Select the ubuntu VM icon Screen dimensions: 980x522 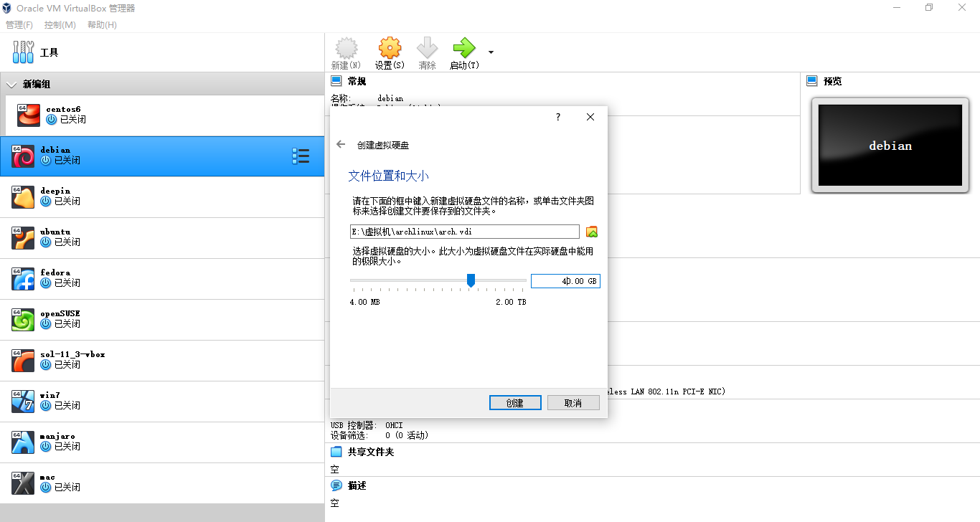tap(23, 237)
